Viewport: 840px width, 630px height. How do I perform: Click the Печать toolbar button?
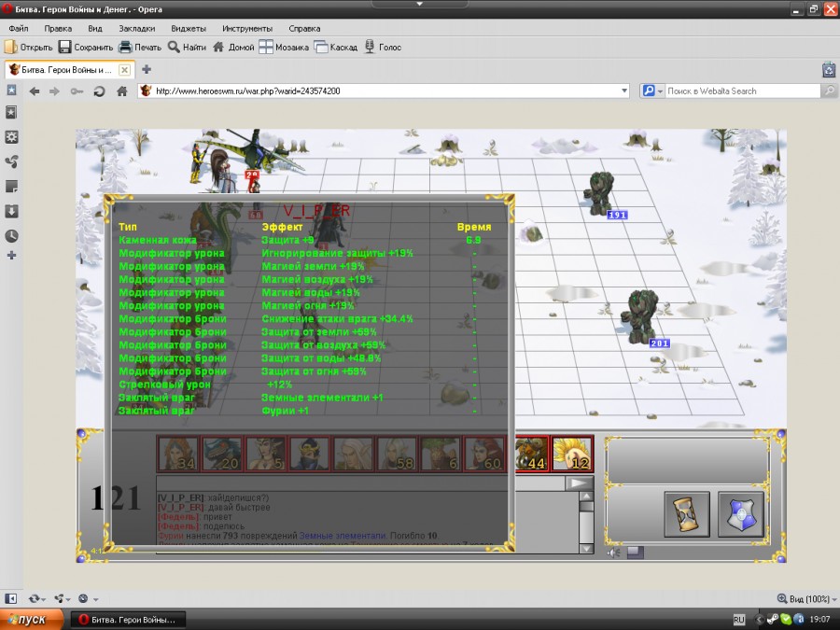tap(140, 48)
